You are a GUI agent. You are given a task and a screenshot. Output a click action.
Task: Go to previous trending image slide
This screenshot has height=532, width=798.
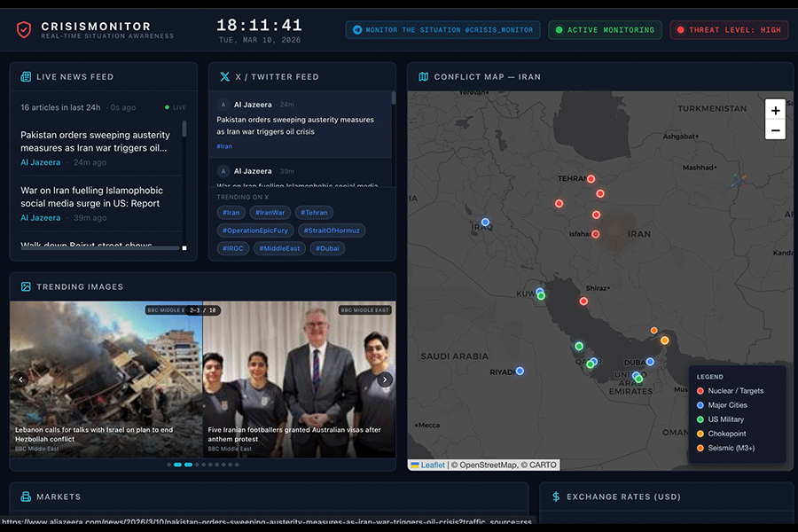[x=21, y=379]
